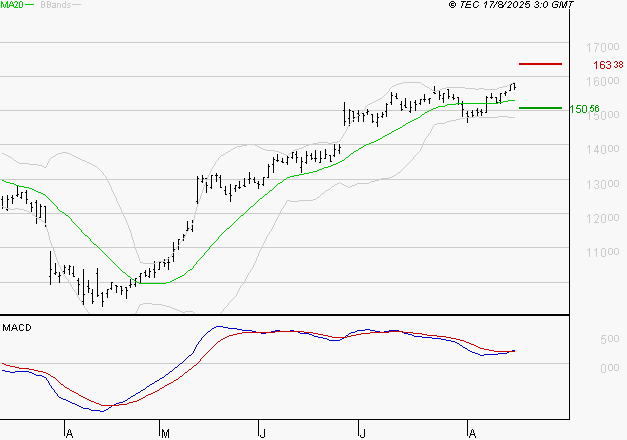The width and height of the screenshot is (627, 440).
Task: Click the green line sample beside MA20
Action: pyautogui.click(x=29, y=5)
